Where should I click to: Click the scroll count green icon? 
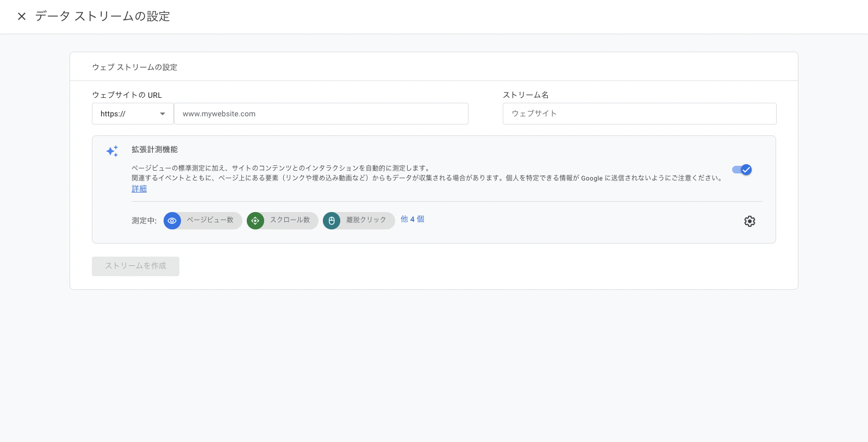[x=255, y=221]
